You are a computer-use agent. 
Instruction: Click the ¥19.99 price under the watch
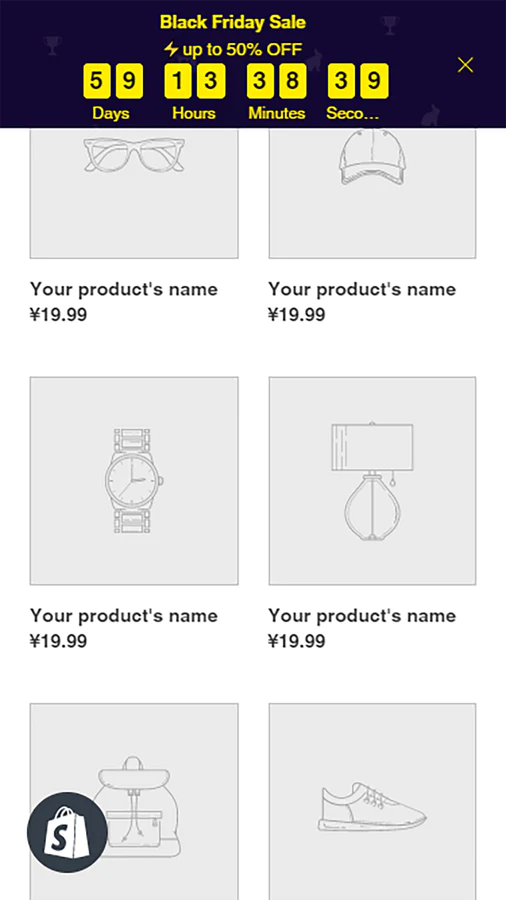tap(59, 641)
